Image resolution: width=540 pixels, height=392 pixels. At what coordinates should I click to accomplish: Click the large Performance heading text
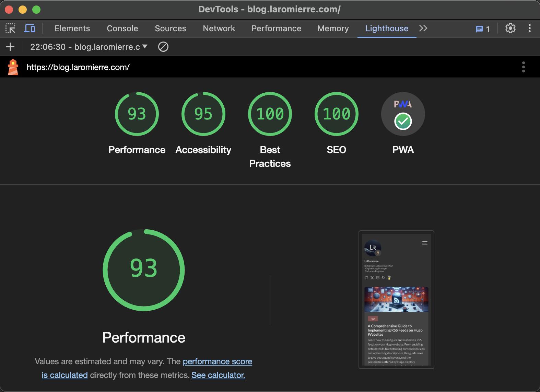tap(144, 337)
